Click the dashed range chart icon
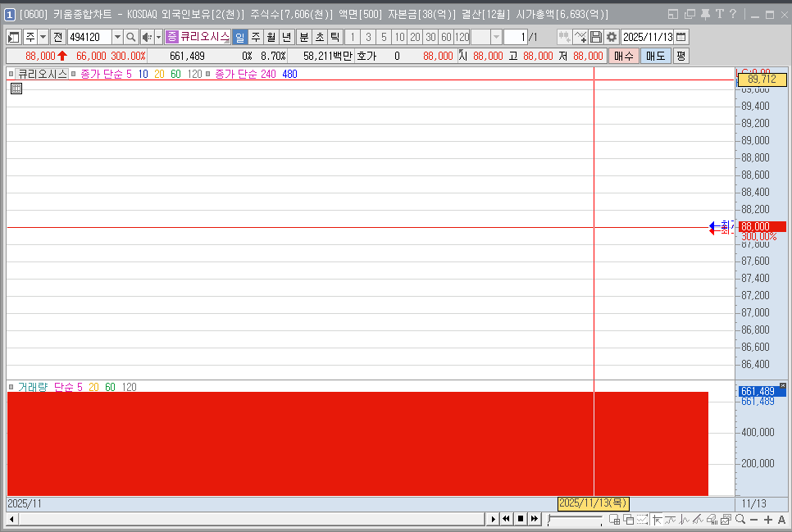The image size is (792, 532). 642,520
